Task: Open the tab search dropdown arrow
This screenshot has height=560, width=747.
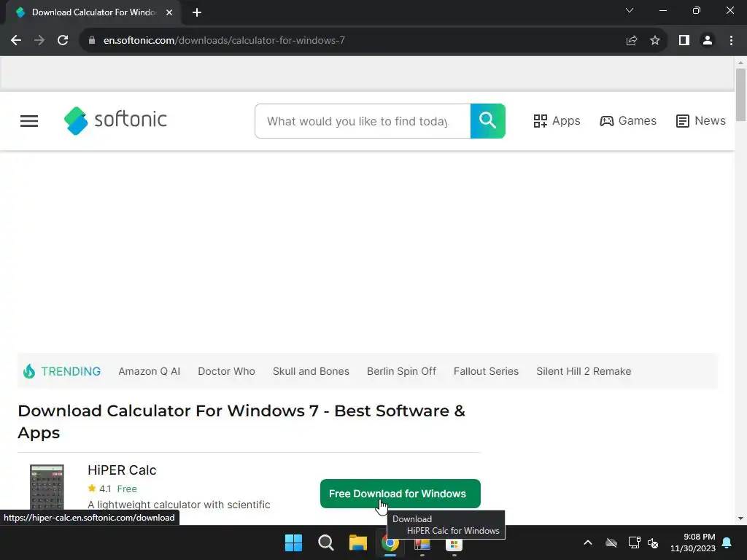Action: [x=630, y=10]
